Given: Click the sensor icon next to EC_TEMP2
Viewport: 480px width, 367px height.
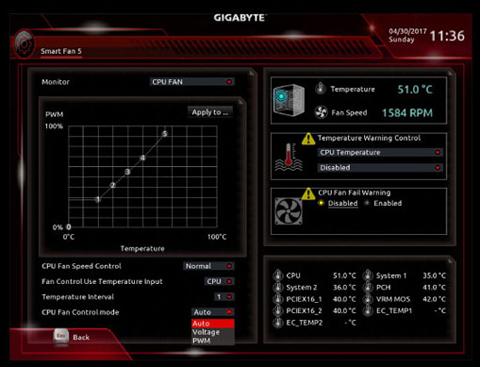Looking at the screenshot, I should click(x=278, y=322).
